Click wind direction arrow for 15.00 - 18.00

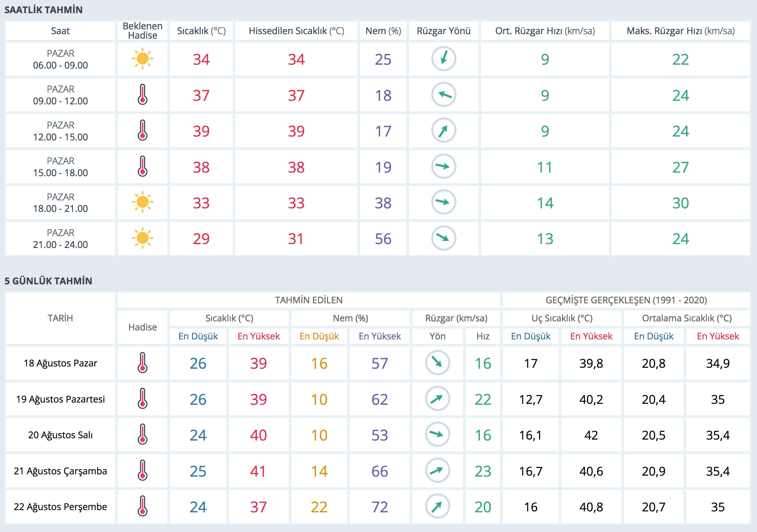pyautogui.click(x=444, y=166)
